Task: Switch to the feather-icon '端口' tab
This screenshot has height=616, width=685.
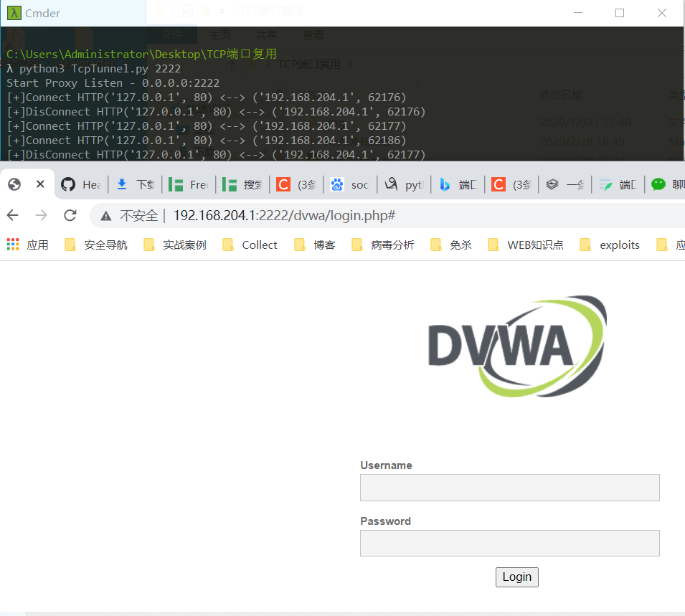Action: coord(618,185)
